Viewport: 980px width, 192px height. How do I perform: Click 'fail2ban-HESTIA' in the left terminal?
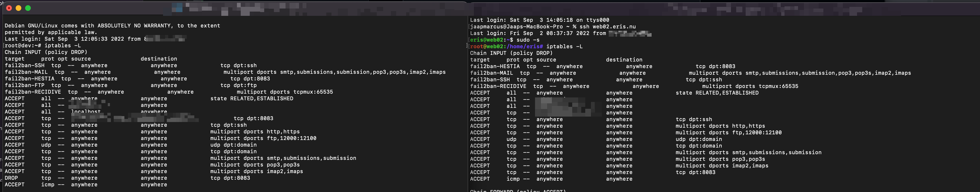click(29, 79)
